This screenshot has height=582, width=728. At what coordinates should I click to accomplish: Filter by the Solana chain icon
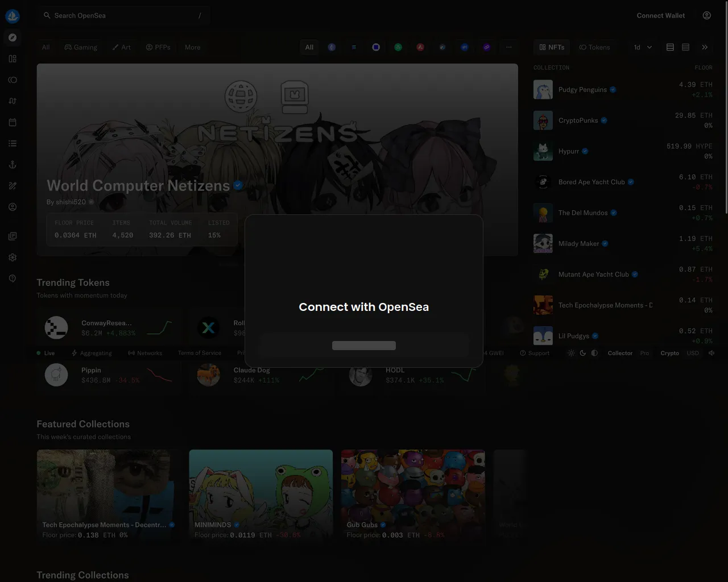coord(354,47)
